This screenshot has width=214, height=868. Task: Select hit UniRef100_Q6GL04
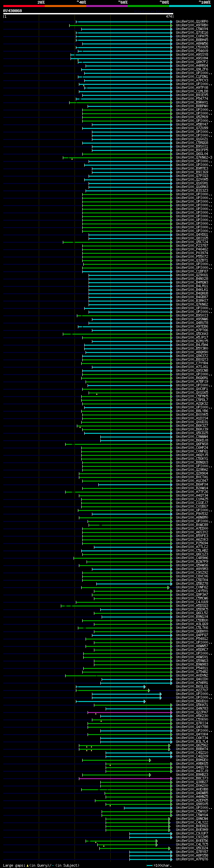click(192, 154)
